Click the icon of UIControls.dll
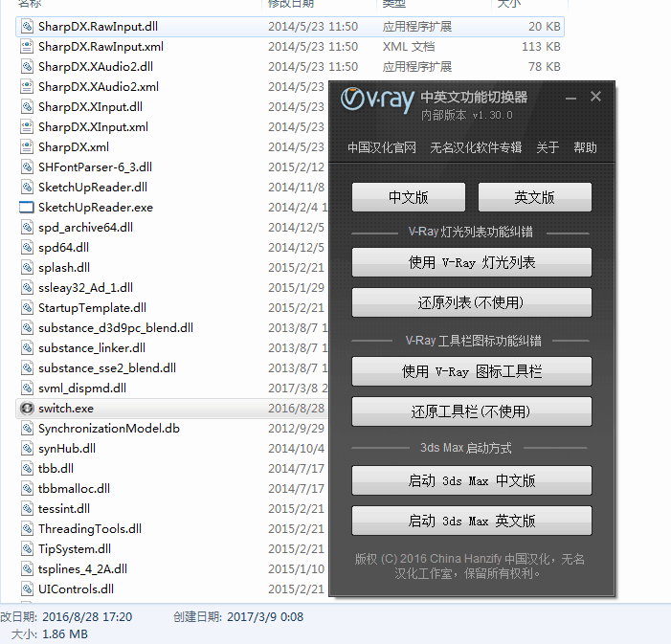This screenshot has height=644, width=671. pos(27,589)
